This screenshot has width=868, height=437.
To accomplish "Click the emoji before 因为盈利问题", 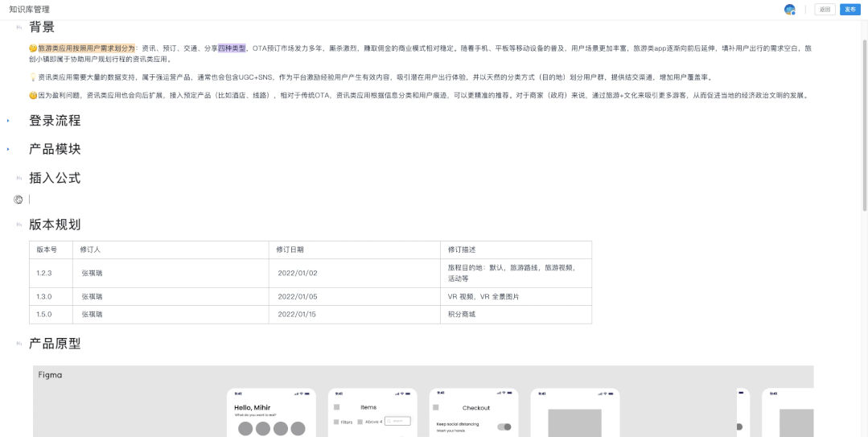I will tap(33, 95).
